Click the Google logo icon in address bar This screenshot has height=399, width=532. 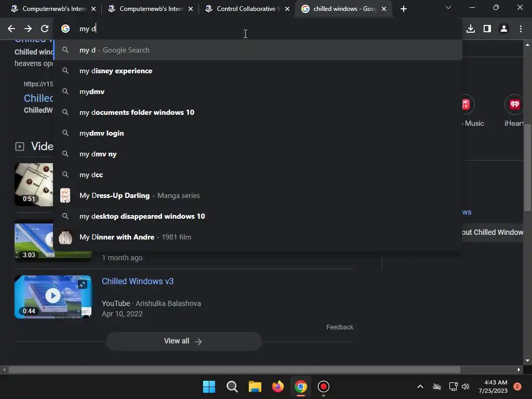click(x=65, y=29)
